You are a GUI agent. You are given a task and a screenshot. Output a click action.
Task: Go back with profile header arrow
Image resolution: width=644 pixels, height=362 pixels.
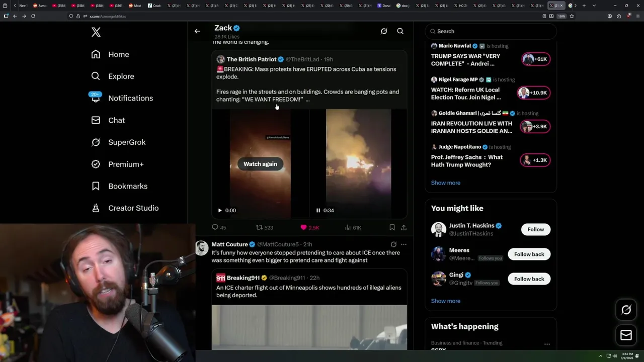point(197,31)
